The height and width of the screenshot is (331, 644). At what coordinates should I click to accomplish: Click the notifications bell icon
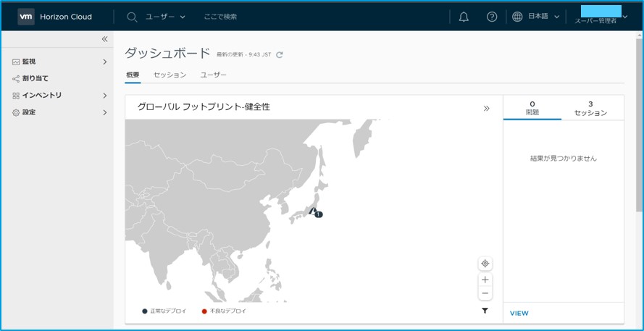464,17
